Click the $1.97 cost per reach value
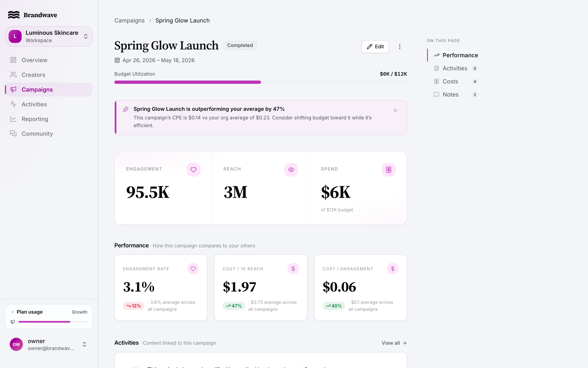 point(239,287)
